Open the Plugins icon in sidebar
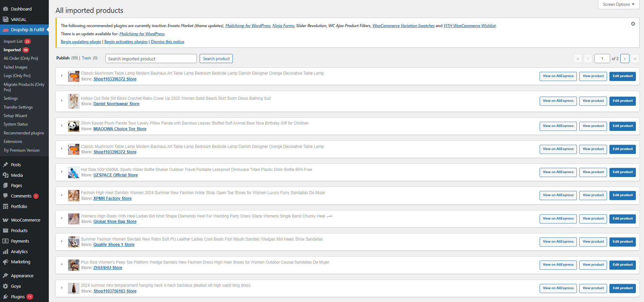 click(5, 297)
